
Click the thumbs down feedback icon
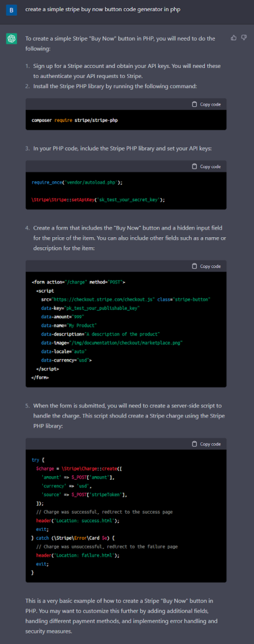(244, 38)
